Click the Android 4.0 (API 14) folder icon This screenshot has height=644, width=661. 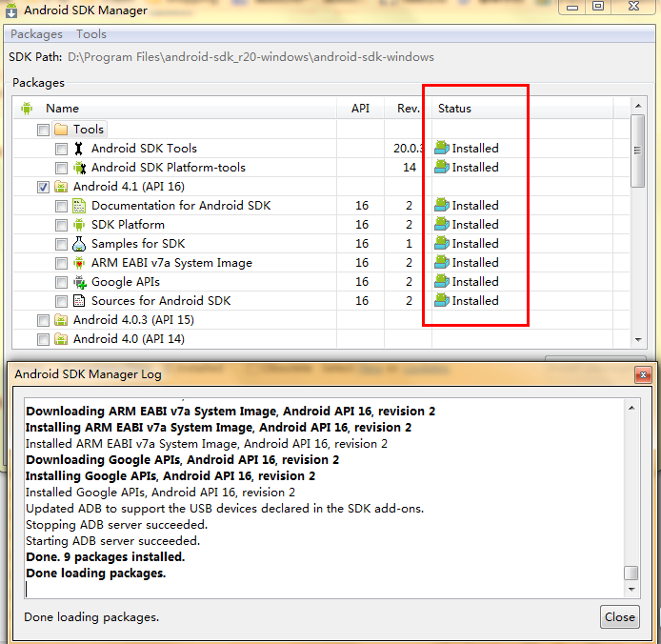[61, 339]
